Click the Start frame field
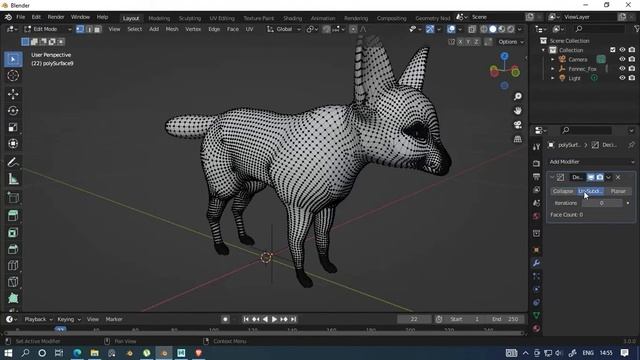 click(464, 320)
